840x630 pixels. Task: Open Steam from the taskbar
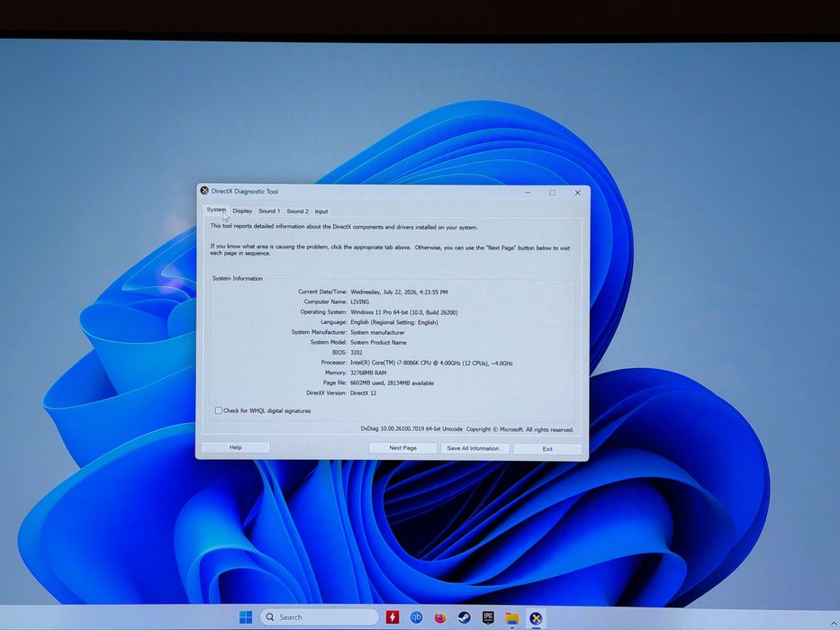point(464,617)
